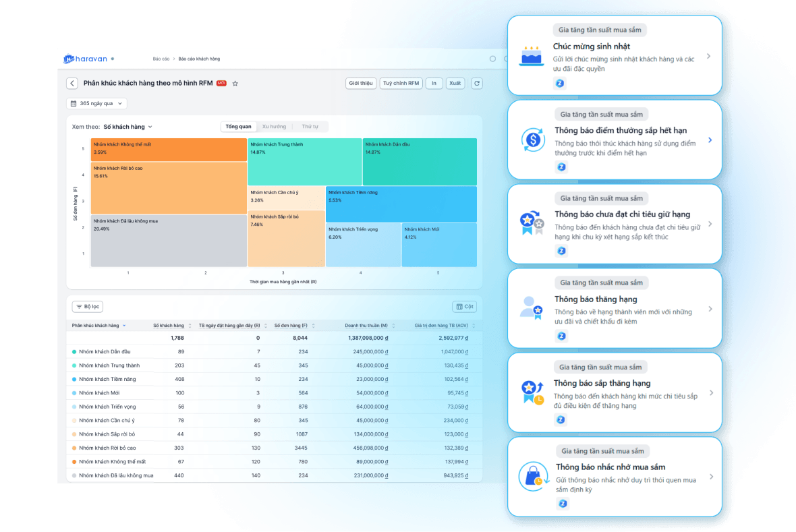Click the reward points dollar icon
The image size is (796, 532).
pyautogui.click(x=533, y=140)
